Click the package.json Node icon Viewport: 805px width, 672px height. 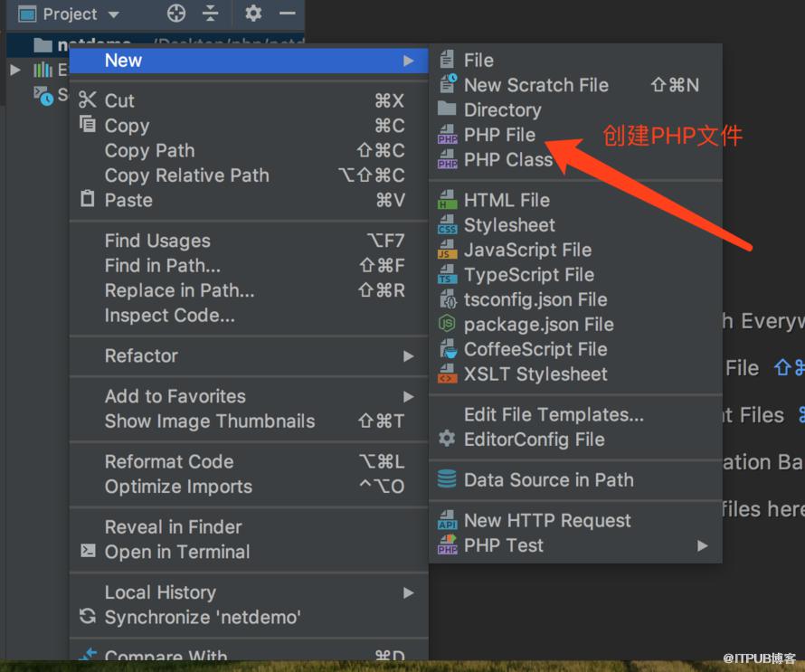[x=447, y=324]
